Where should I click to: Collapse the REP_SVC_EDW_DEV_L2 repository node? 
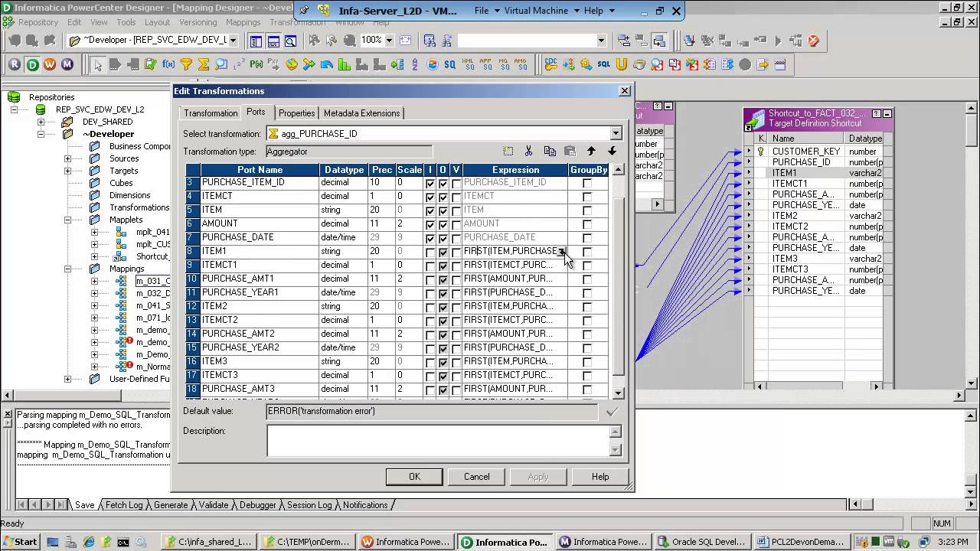14,109
